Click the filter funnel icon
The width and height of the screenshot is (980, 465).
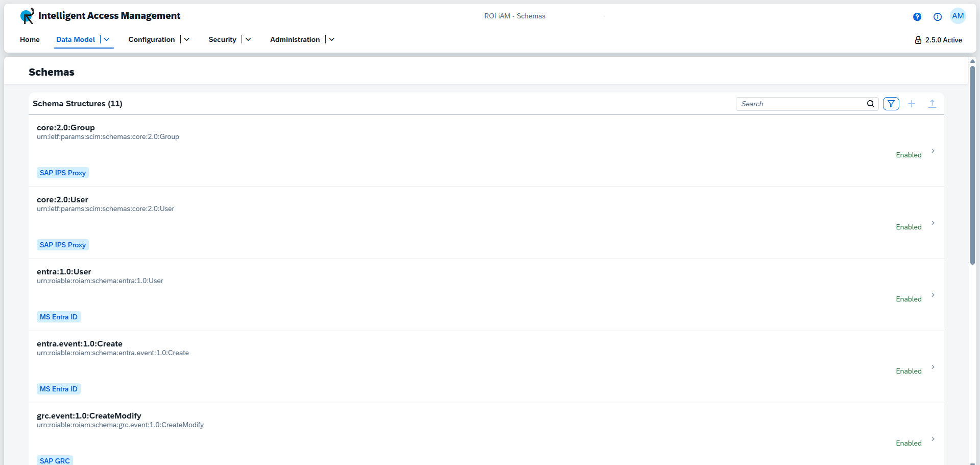tap(891, 104)
